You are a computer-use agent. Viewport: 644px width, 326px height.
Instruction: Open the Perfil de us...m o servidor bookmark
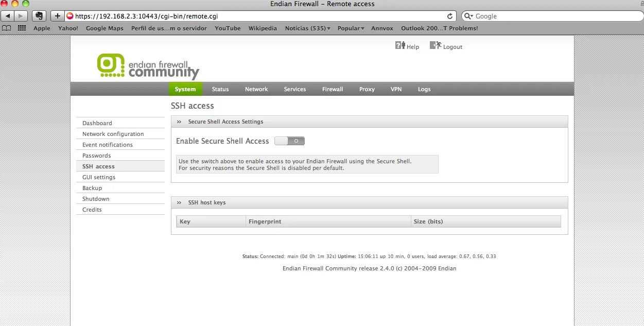coord(169,28)
